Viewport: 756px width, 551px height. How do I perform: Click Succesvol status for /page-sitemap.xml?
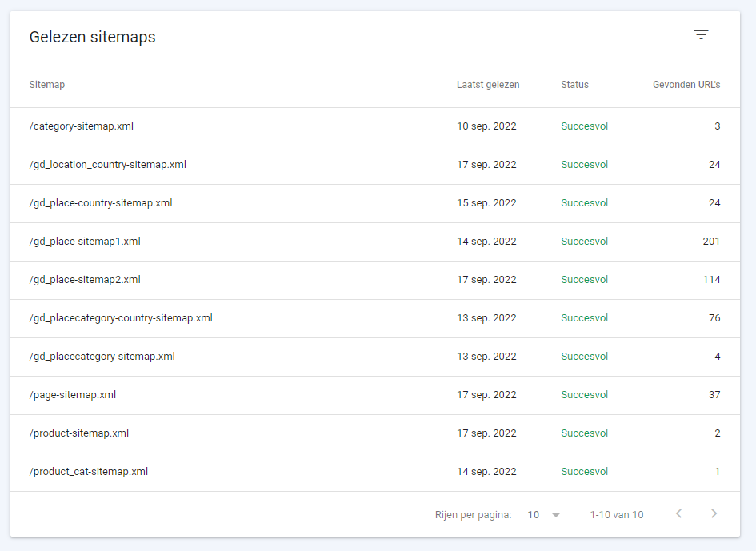pyautogui.click(x=584, y=395)
